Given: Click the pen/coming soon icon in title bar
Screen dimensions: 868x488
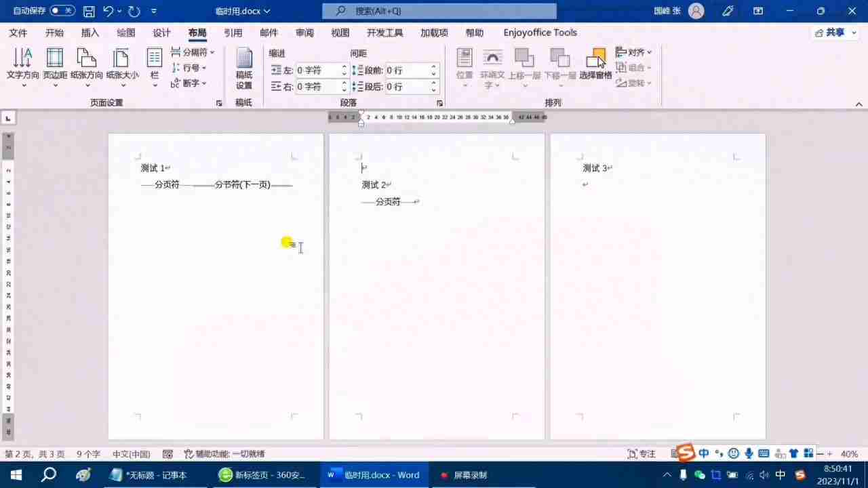Looking at the screenshot, I should tap(728, 11).
